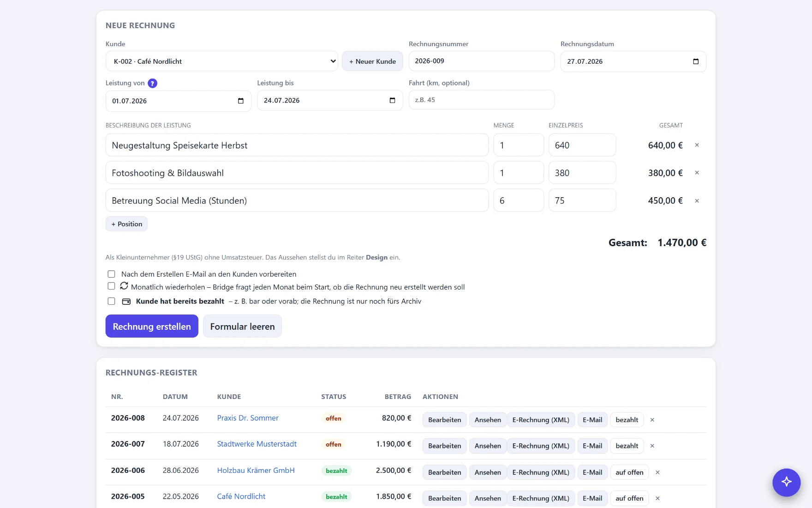Viewport: 812px width, 508px height.
Task: Edit the description Neugestaltung Speisekarte Herbst
Action: [297, 145]
